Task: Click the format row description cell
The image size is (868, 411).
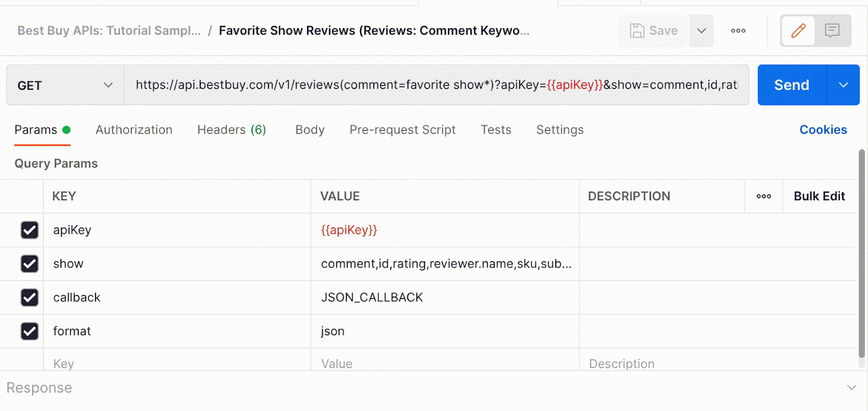Action: pos(717,331)
